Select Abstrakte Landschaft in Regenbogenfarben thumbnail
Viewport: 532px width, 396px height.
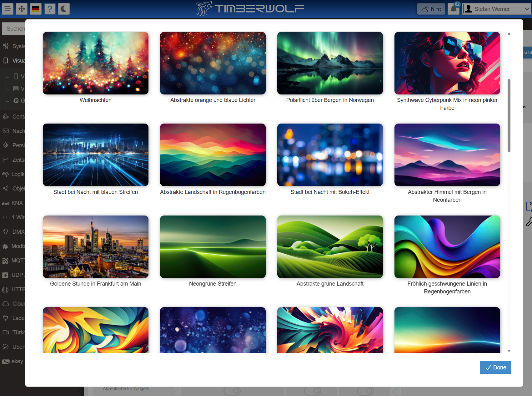pos(213,155)
